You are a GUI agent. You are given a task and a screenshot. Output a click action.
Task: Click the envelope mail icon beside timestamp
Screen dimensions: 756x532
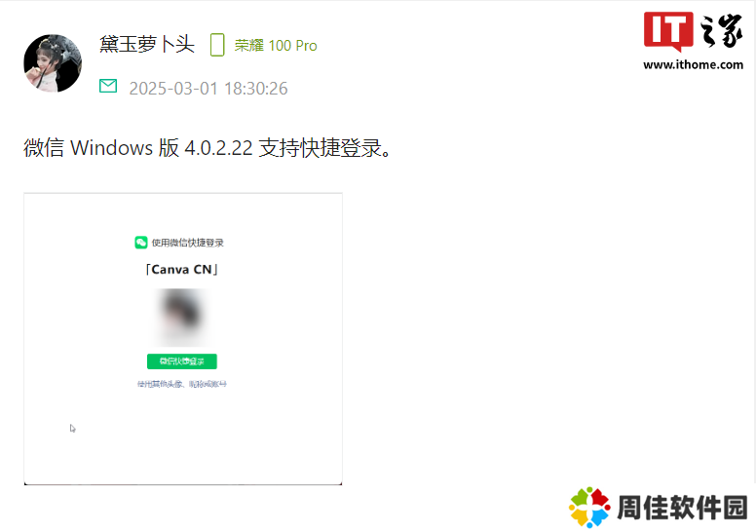pos(108,86)
